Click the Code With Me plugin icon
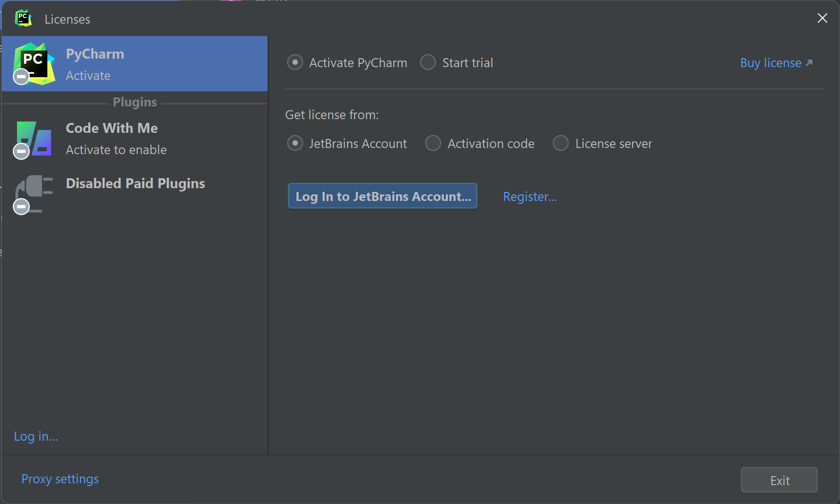840x504 pixels. coord(34,139)
